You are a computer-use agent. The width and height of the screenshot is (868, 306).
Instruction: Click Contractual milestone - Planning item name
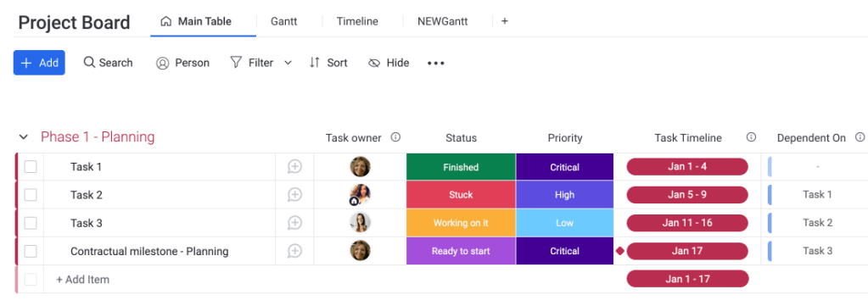[x=149, y=251]
